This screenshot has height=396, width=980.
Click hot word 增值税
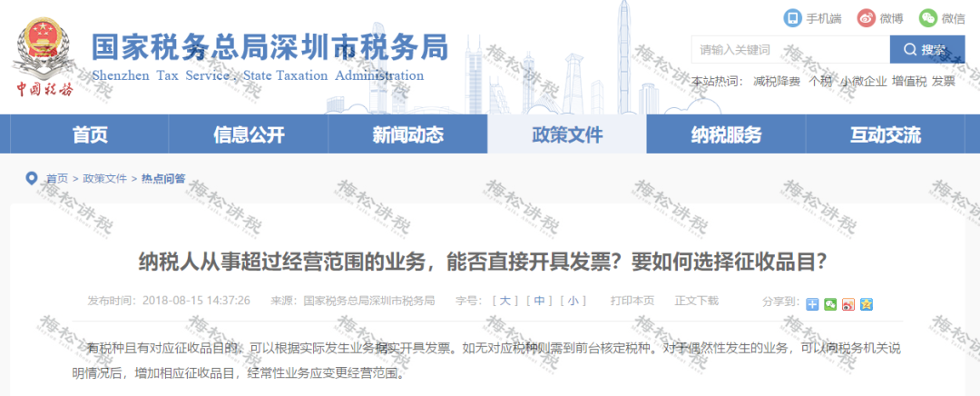click(908, 82)
